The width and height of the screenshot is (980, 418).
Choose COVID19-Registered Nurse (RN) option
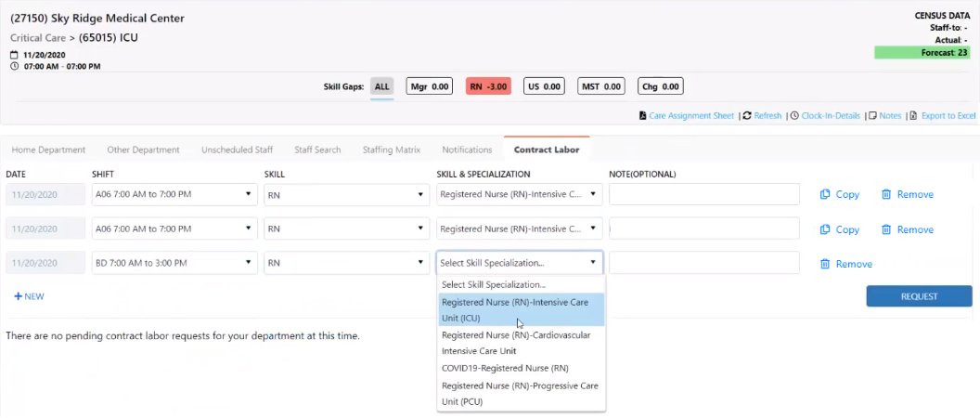click(x=505, y=368)
